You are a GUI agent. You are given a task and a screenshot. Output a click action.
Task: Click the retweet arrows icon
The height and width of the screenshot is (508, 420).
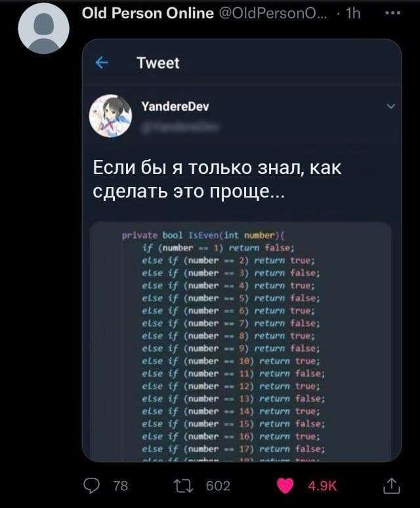point(184,486)
